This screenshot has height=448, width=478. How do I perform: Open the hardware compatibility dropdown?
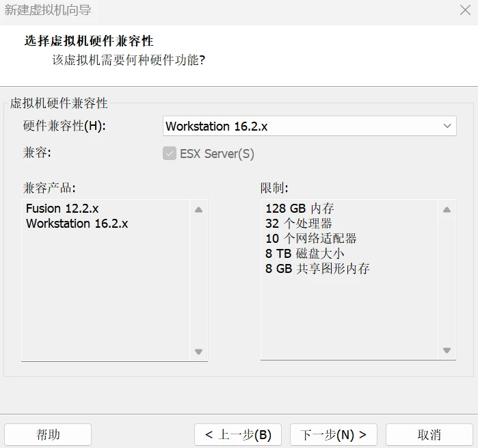(309, 126)
